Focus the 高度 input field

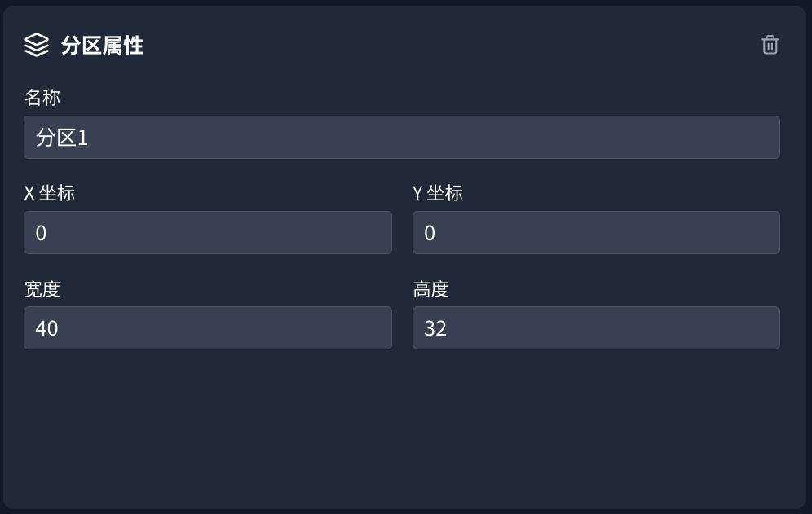coord(596,328)
